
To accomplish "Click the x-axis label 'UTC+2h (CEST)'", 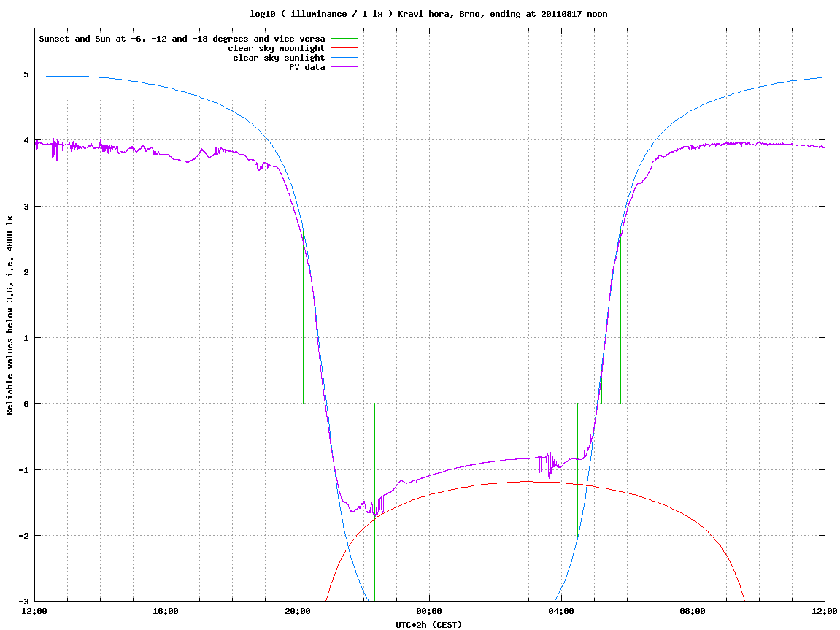I will coord(428,625).
